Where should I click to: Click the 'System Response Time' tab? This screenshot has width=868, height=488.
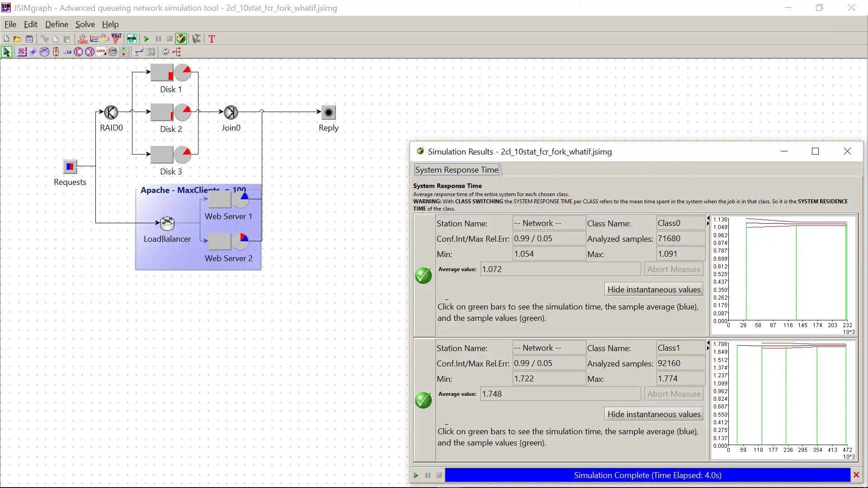click(x=456, y=170)
